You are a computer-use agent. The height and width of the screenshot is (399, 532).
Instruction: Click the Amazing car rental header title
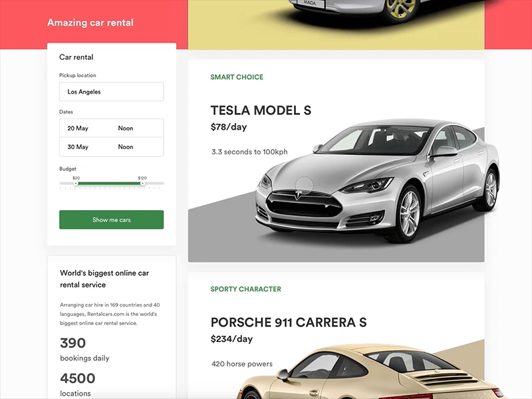90,23
